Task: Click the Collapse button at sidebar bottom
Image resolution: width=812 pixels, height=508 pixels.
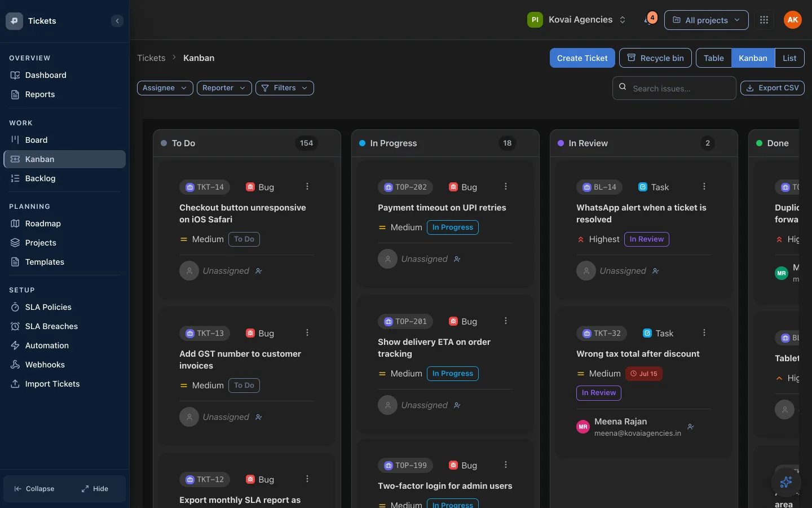Action: click(34, 489)
